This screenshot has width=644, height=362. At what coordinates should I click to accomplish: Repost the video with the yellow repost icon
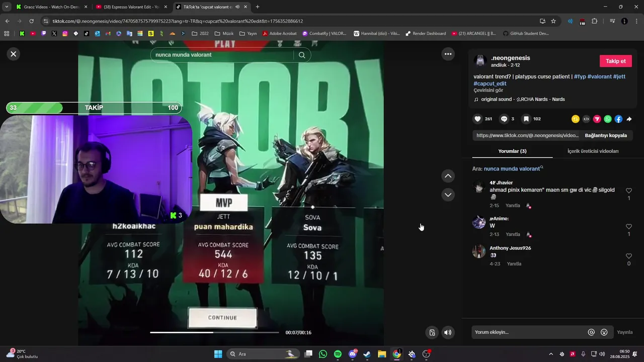[576, 119]
